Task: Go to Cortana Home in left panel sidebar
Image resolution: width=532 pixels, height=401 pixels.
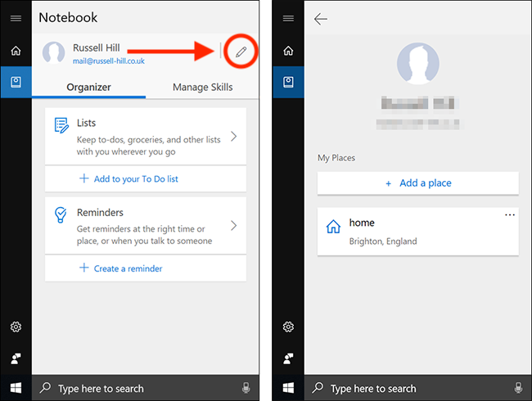Action: 16,51
